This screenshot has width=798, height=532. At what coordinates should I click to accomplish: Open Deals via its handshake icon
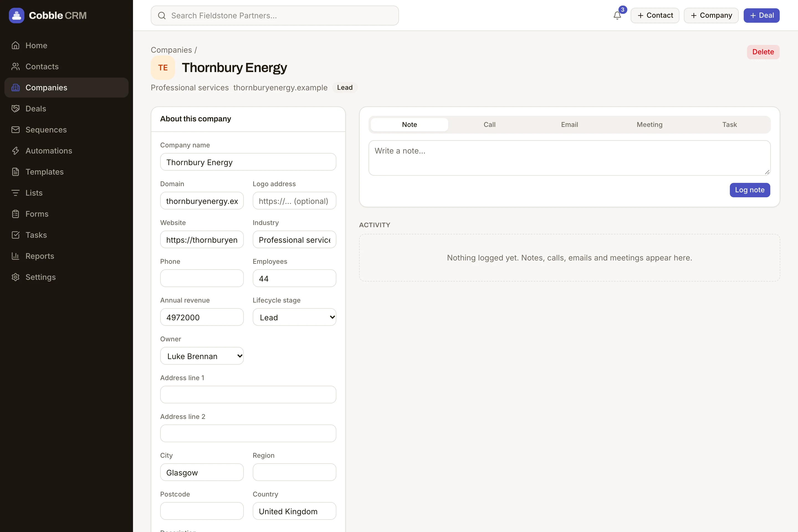click(16, 109)
